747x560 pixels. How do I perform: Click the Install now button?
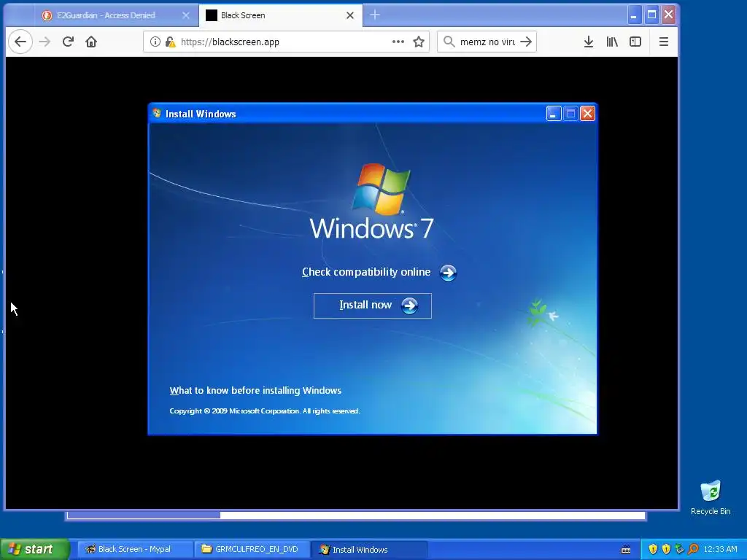[373, 306]
